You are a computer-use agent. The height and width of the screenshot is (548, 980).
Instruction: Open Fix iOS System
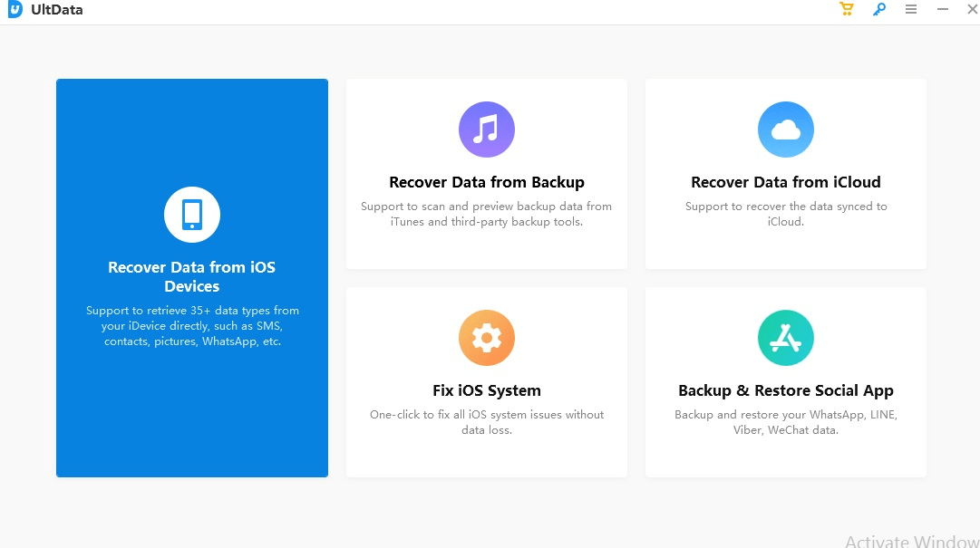pyautogui.click(x=486, y=390)
